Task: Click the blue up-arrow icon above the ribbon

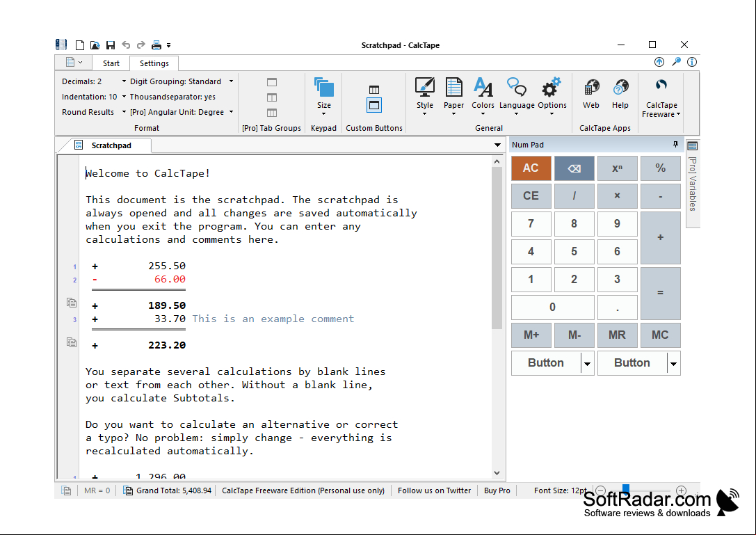Action: [659, 62]
